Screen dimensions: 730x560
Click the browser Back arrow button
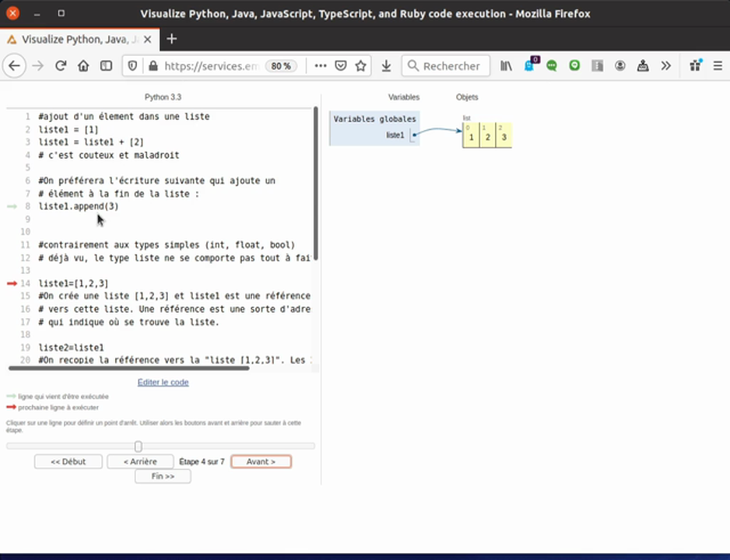click(14, 66)
